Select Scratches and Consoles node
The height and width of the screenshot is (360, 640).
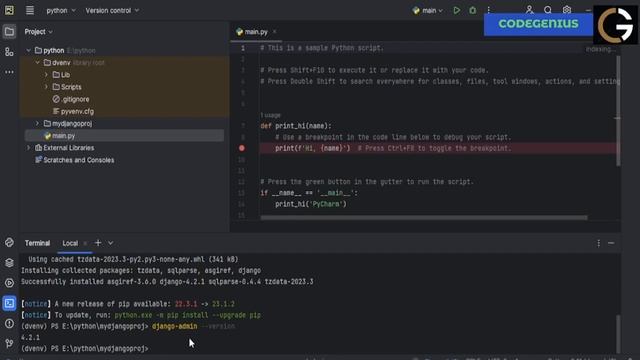tap(75, 160)
